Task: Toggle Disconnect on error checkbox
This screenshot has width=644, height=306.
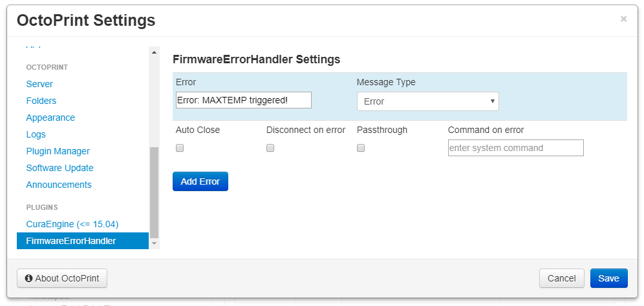Action: [270, 148]
